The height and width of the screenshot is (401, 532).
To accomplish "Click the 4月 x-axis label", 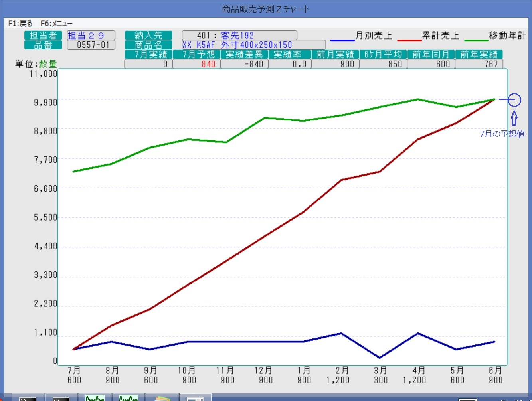I will click(x=419, y=371).
